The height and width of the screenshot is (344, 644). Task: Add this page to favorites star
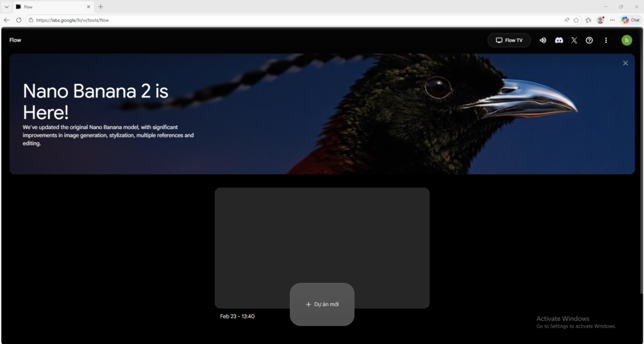click(576, 20)
